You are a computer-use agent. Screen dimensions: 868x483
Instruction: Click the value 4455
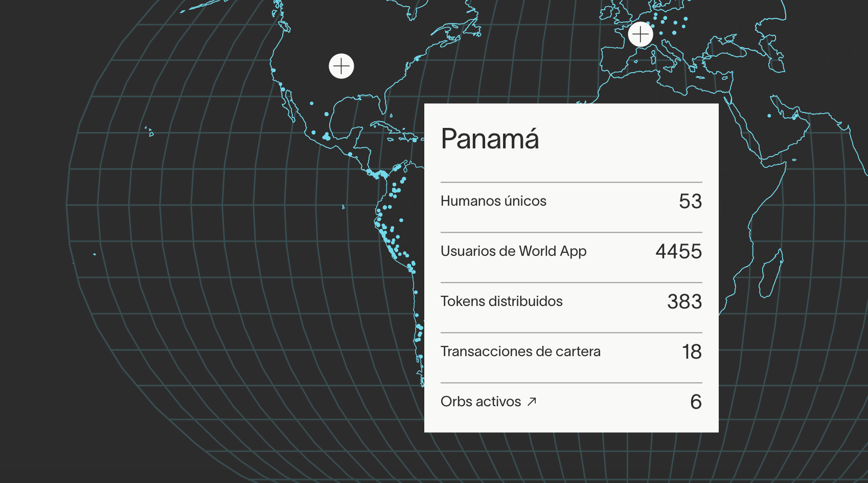coord(679,251)
